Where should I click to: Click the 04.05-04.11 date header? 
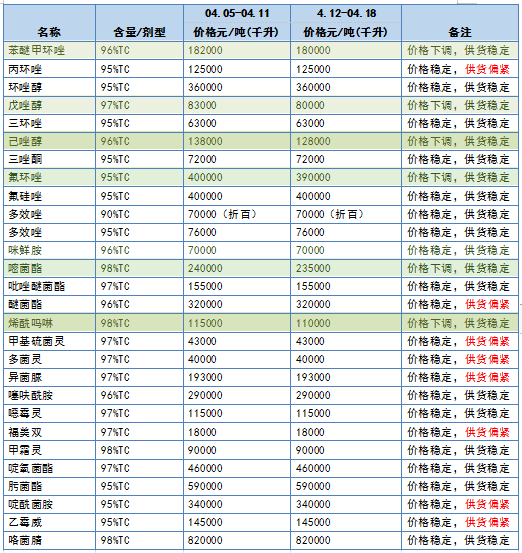(x=237, y=14)
